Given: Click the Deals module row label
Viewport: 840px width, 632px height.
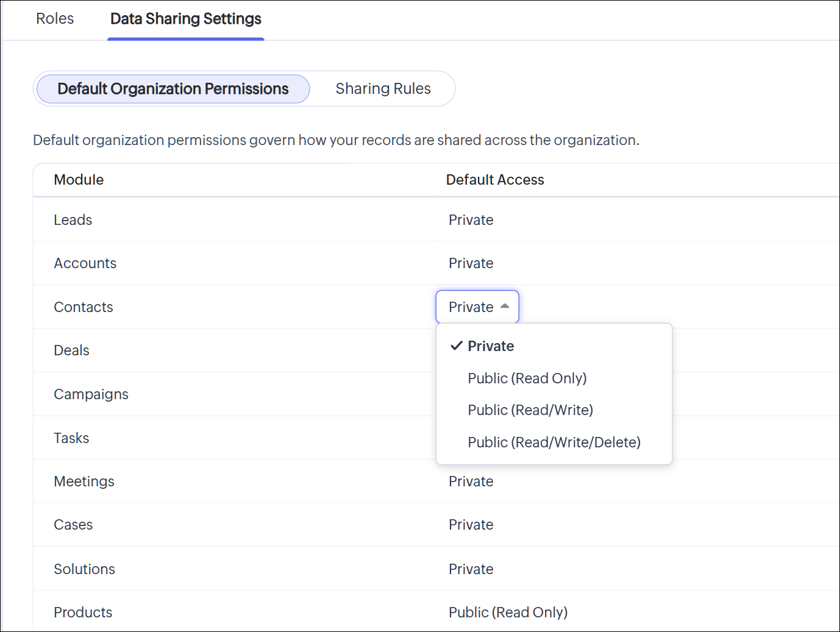Looking at the screenshot, I should pos(71,350).
